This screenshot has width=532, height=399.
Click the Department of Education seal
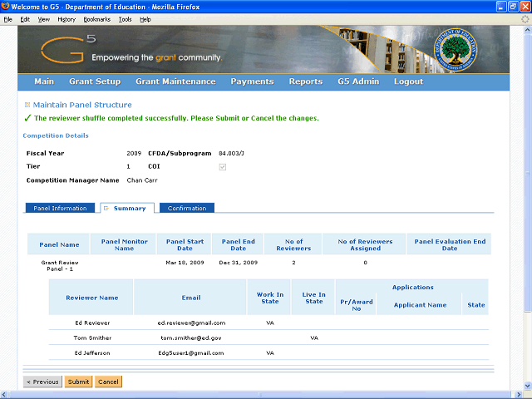point(455,48)
